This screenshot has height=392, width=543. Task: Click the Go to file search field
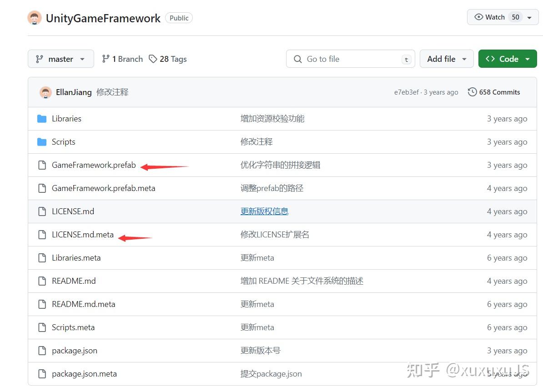coord(350,59)
